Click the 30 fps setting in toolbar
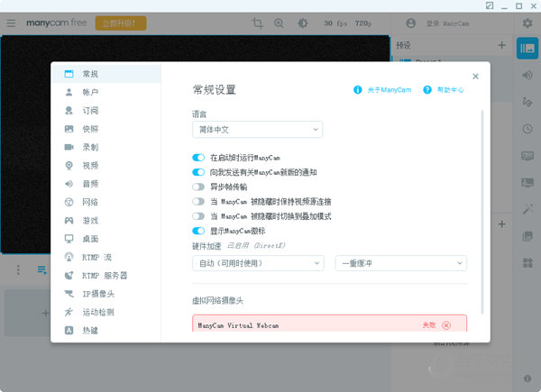 pyautogui.click(x=335, y=23)
